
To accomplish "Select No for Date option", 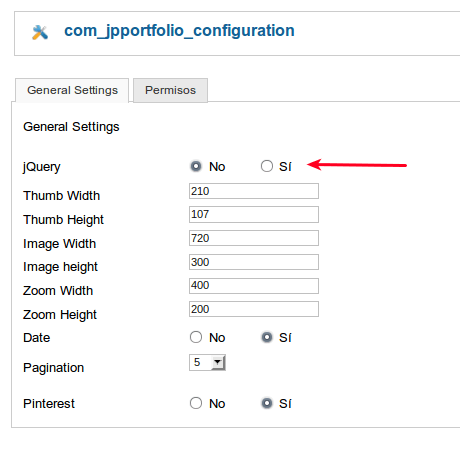I will click(x=196, y=337).
